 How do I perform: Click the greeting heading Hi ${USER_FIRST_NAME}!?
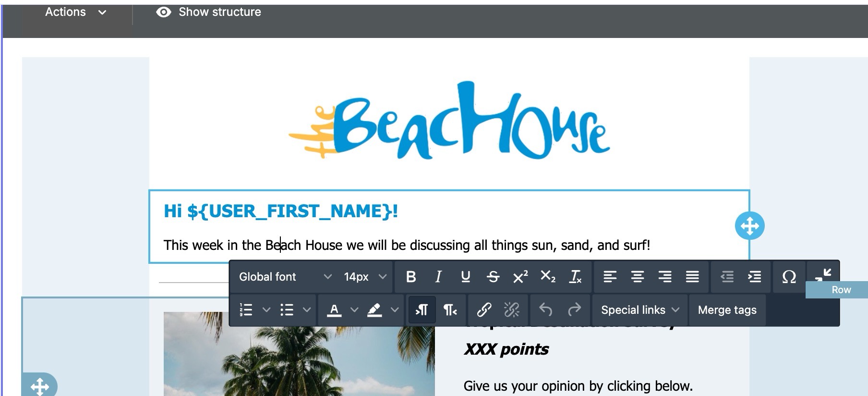tap(281, 211)
